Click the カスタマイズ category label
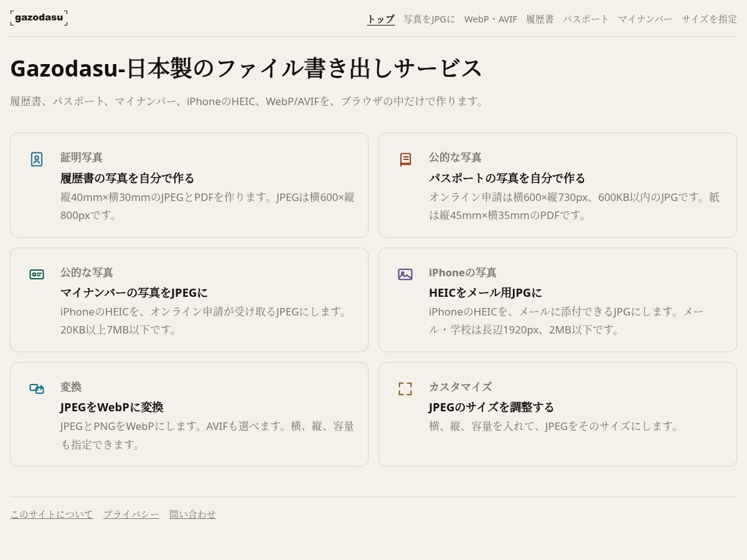The image size is (747, 560). pos(460,387)
